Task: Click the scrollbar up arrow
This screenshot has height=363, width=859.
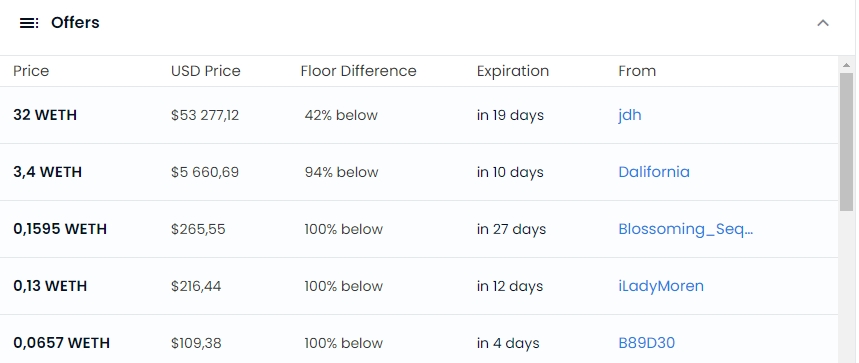Action: tap(846, 65)
